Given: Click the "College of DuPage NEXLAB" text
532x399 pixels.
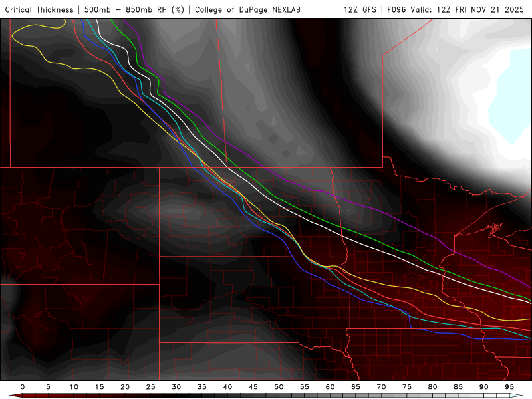Looking at the screenshot, I should point(247,9).
